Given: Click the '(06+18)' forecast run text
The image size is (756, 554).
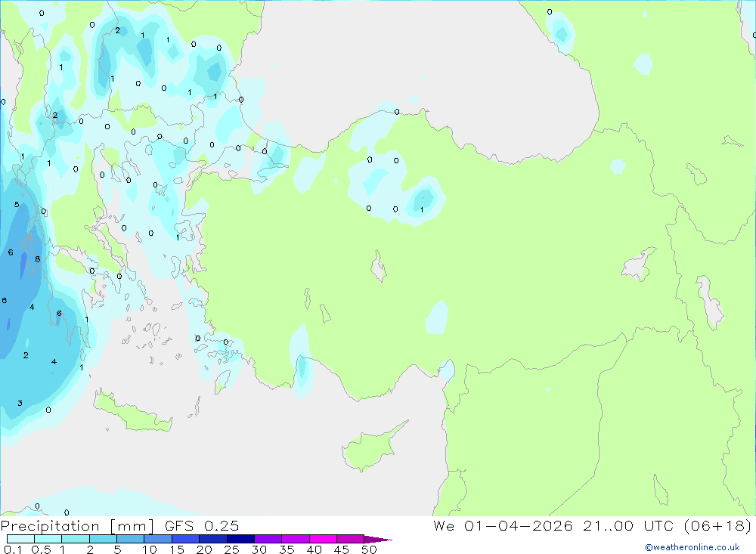Looking at the screenshot, I should coord(718,525).
